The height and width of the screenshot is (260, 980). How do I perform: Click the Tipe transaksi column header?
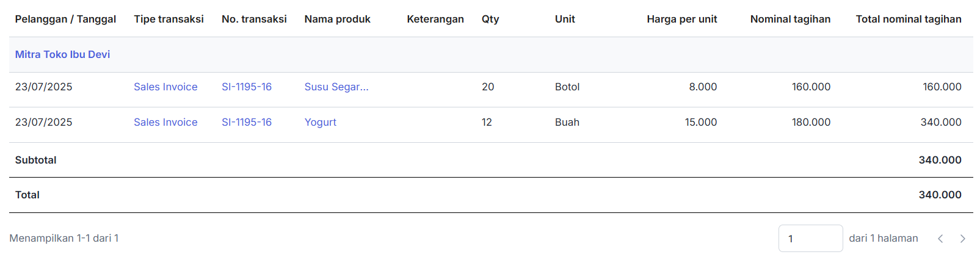[169, 19]
